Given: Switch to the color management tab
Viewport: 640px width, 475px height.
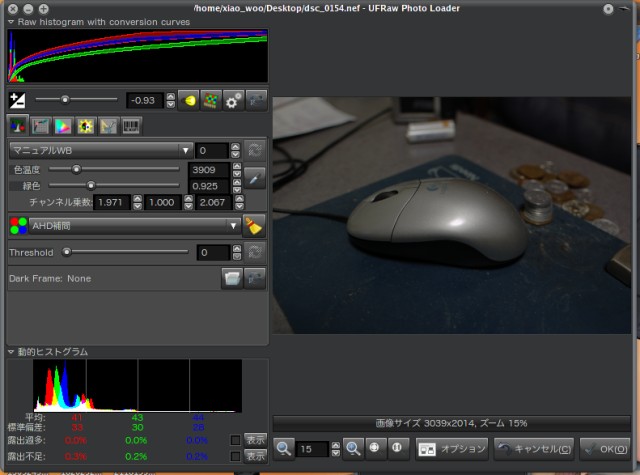Looking at the screenshot, I should tap(63, 126).
